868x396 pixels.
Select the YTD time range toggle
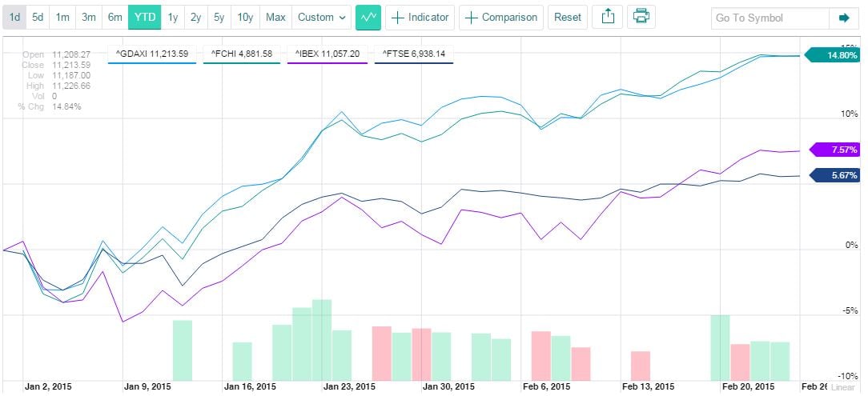tap(146, 17)
